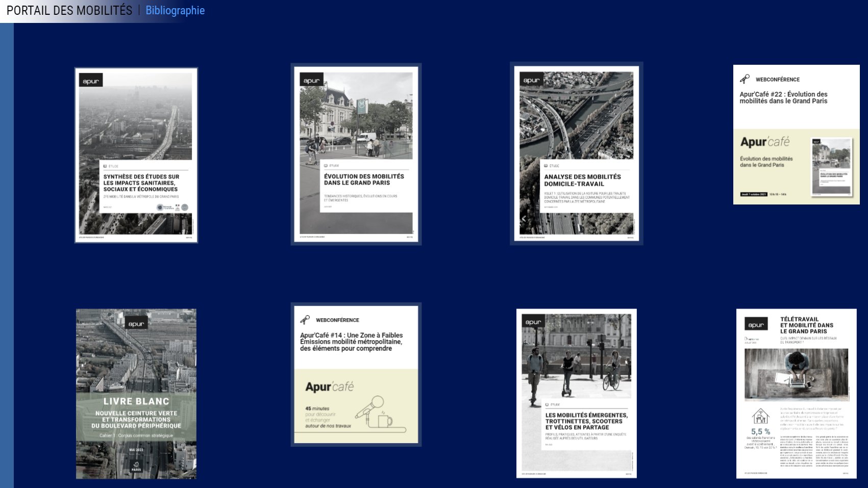Open 'Analyse des mobilités domicile-travail' cover
868x488 pixels.
click(x=576, y=154)
